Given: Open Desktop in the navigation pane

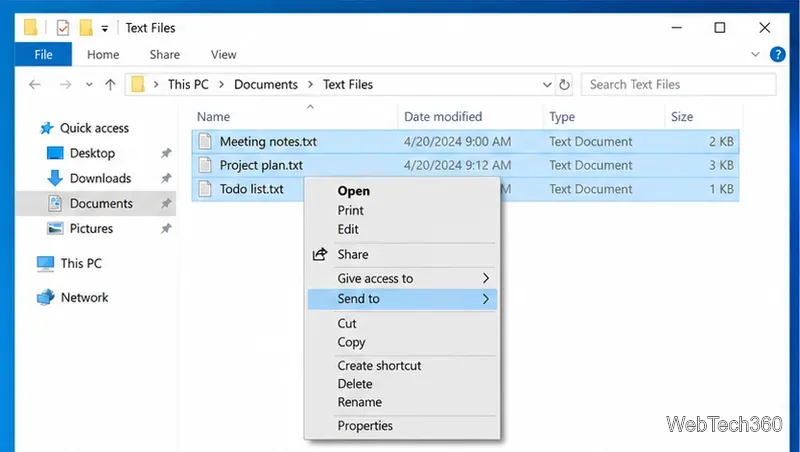Looking at the screenshot, I should [x=92, y=153].
